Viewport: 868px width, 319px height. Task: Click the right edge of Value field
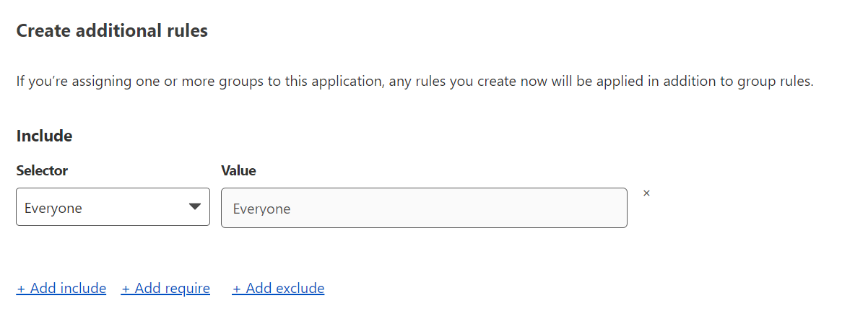pos(621,208)
